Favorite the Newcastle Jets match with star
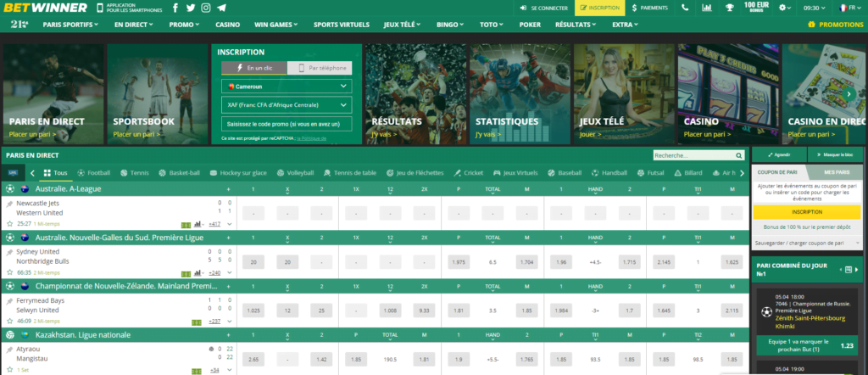 9,224
